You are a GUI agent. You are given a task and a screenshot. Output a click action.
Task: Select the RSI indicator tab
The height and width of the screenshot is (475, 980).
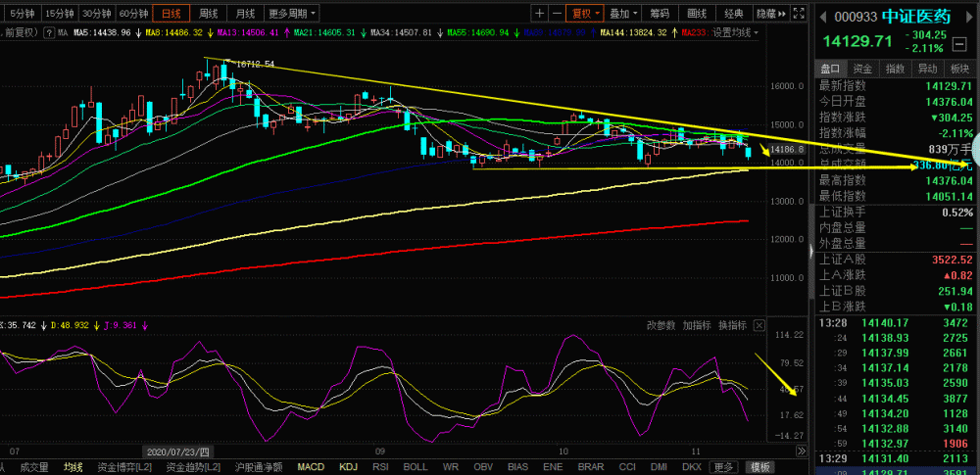pyautogui.click(x=380, y=467)
